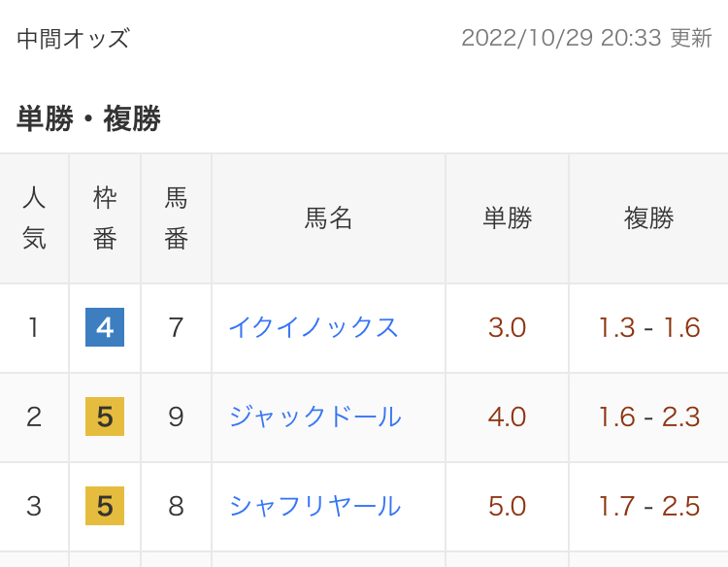Click the 枠番 column header

pyautogui.click(x=105, y=218)
